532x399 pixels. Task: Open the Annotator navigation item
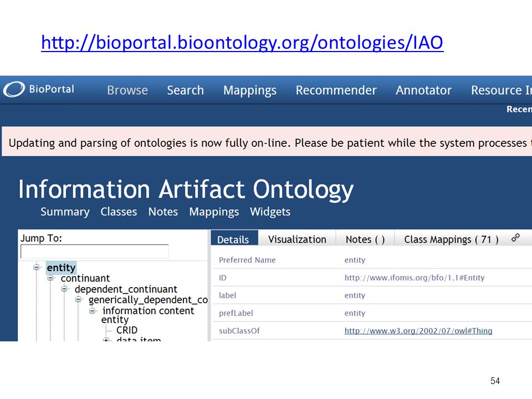[x=423, y=90]
